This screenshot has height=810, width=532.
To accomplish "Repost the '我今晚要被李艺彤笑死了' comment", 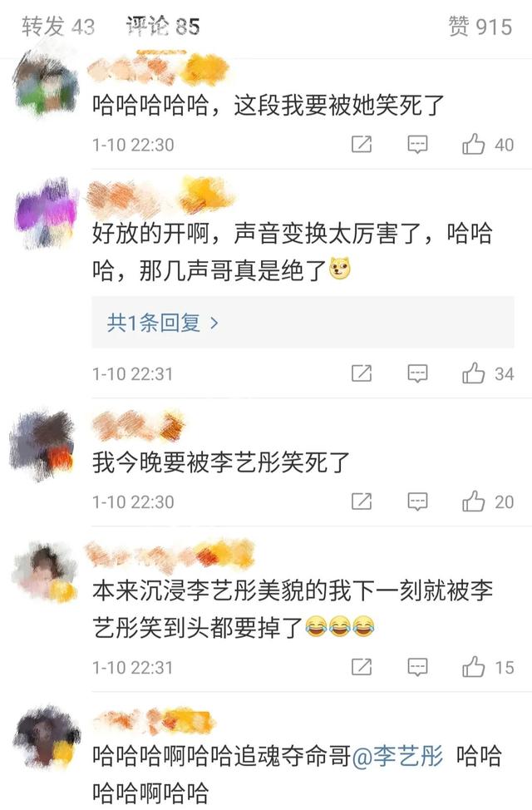I will 362,501.
